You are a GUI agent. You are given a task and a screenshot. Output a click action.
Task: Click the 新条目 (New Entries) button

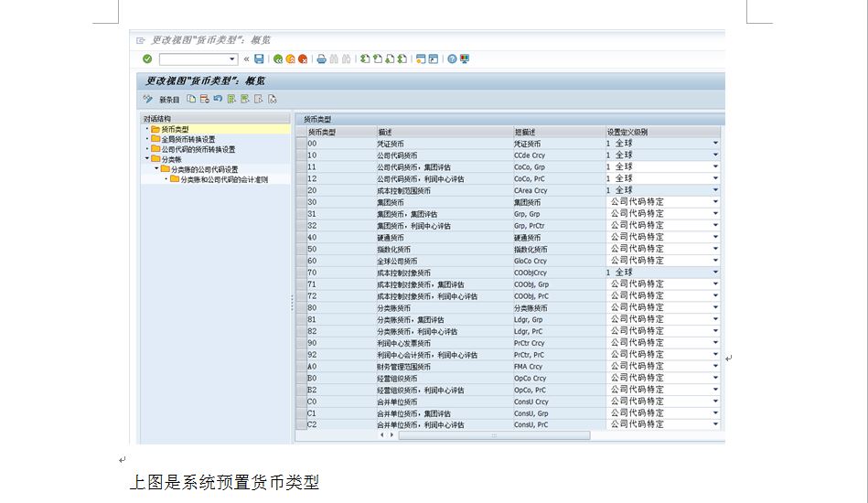click(x=169, y=100)
